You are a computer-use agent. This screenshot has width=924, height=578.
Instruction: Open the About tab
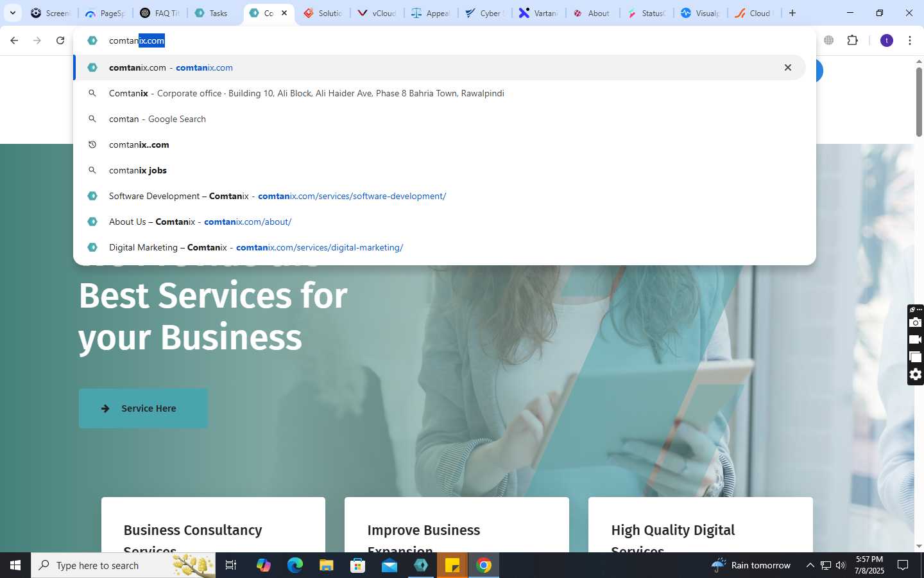(594, 13)
